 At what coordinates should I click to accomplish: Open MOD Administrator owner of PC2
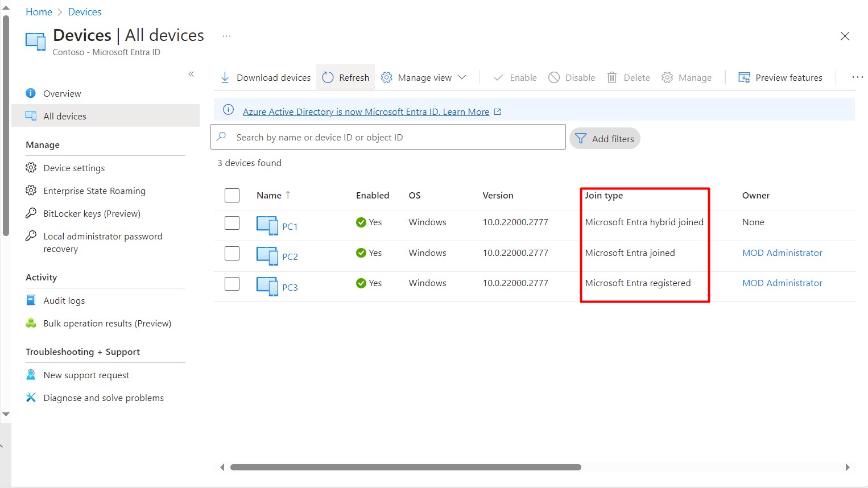[782, 253]
